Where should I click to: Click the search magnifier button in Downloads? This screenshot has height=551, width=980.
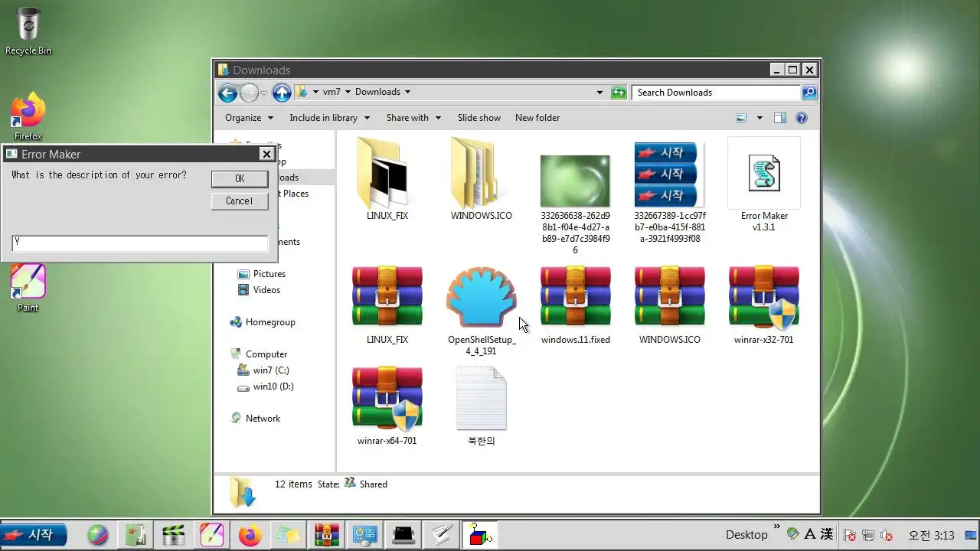[x=809, y=93]
